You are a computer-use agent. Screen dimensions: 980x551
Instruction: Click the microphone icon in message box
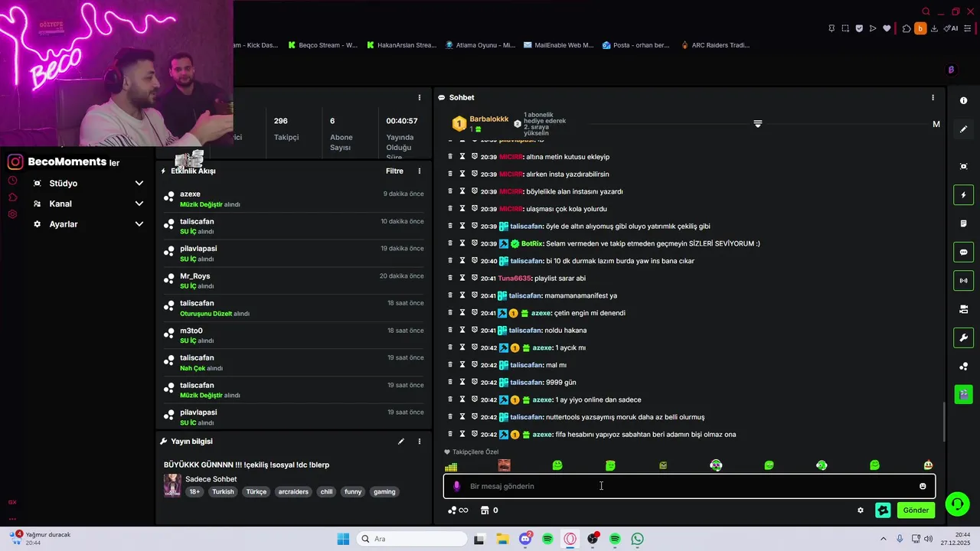457,486
